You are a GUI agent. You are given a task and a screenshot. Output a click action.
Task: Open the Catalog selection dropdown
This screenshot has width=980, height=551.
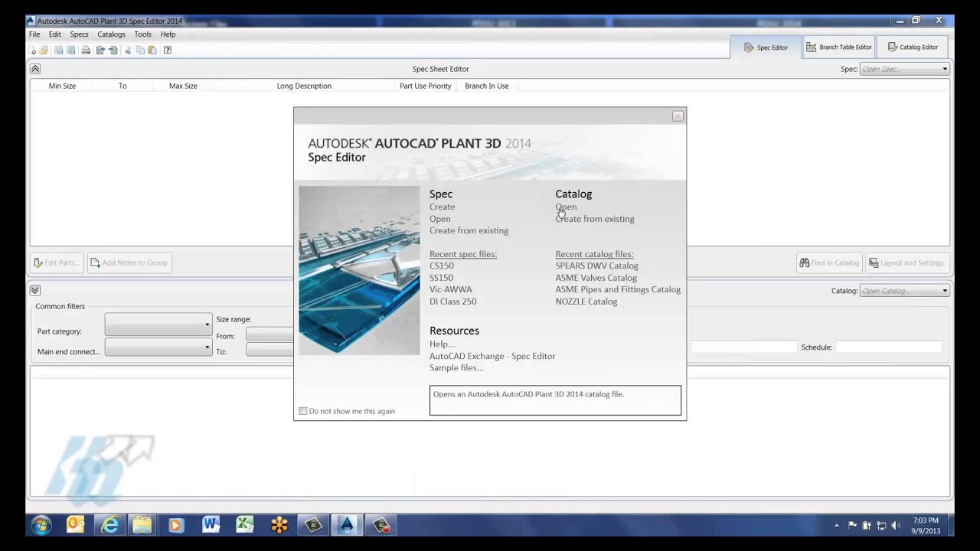click(x=905, y=291)
